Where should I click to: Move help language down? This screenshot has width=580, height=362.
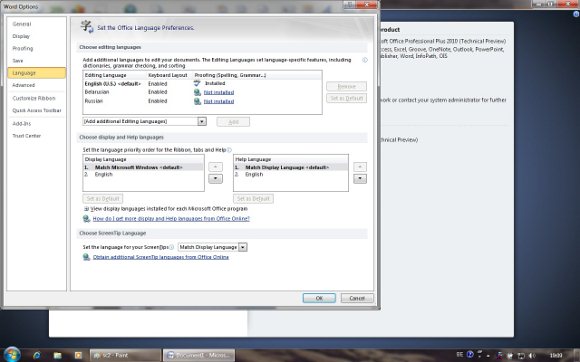[x=360, y=179]
